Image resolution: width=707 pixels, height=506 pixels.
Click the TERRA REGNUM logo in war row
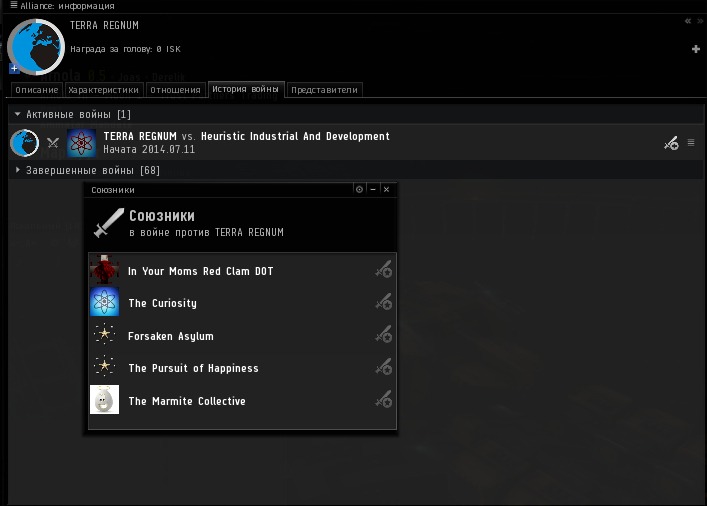(x=24, y=143)
